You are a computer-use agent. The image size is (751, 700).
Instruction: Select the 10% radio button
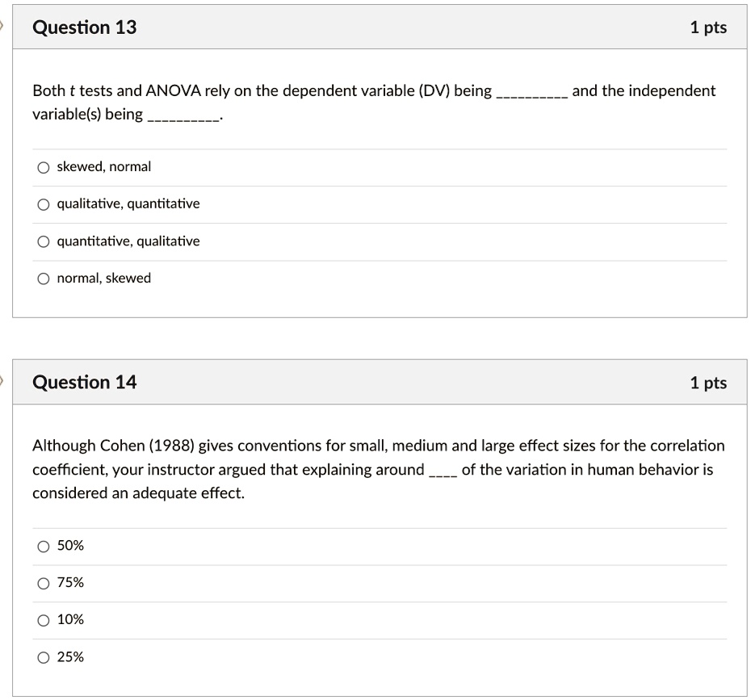[x=44, y=621]
